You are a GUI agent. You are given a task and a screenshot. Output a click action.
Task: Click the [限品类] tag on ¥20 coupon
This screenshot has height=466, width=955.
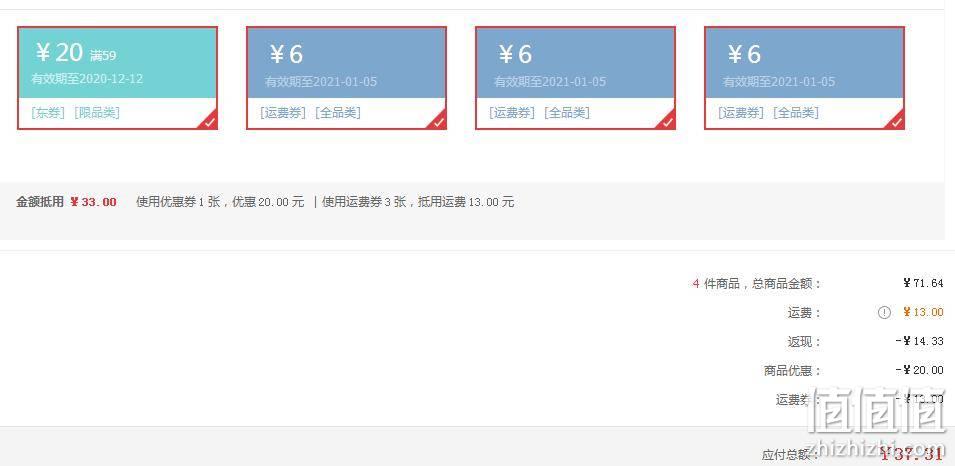point(97,113)
